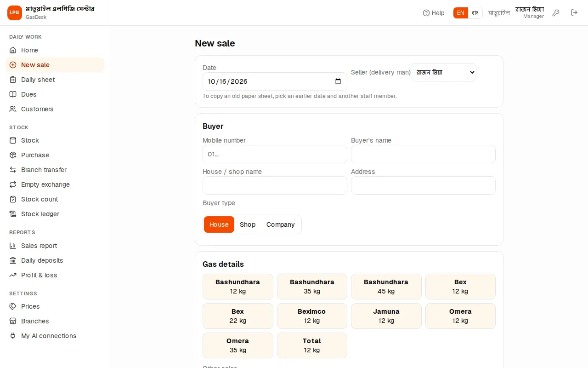This screenshot has width=588, height=368.
Task: Click the Daily sheet clipboard icon
Action: click(x=13, y=80)
